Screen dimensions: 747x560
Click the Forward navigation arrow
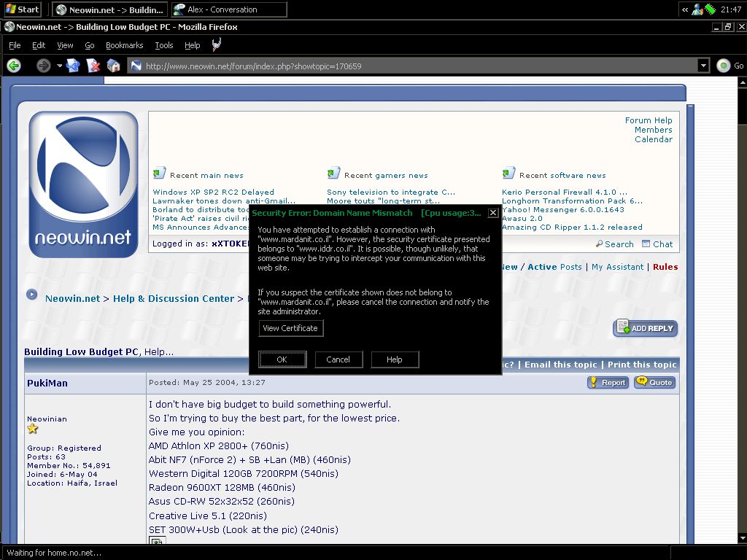coord(44,66)
